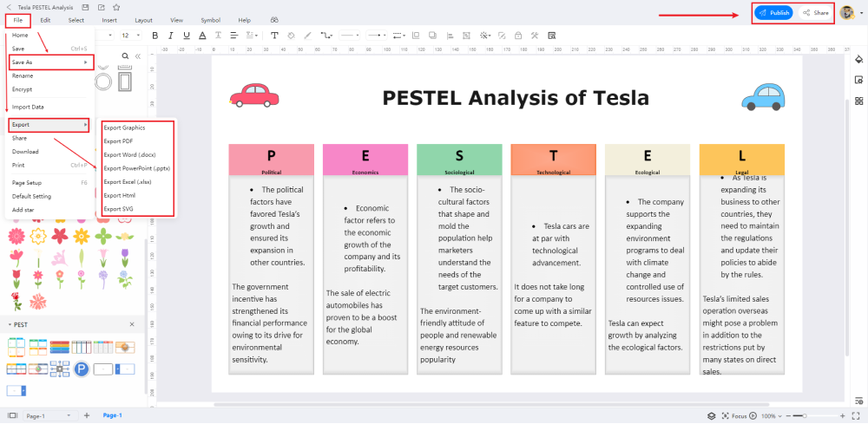Click the group objects icon

click(467, 36)
